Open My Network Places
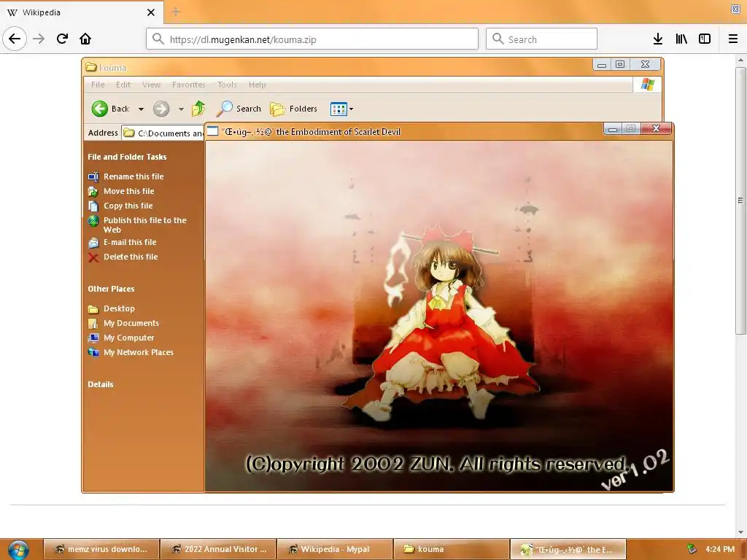This screenshot has height=560, width=747. [138, 352]
